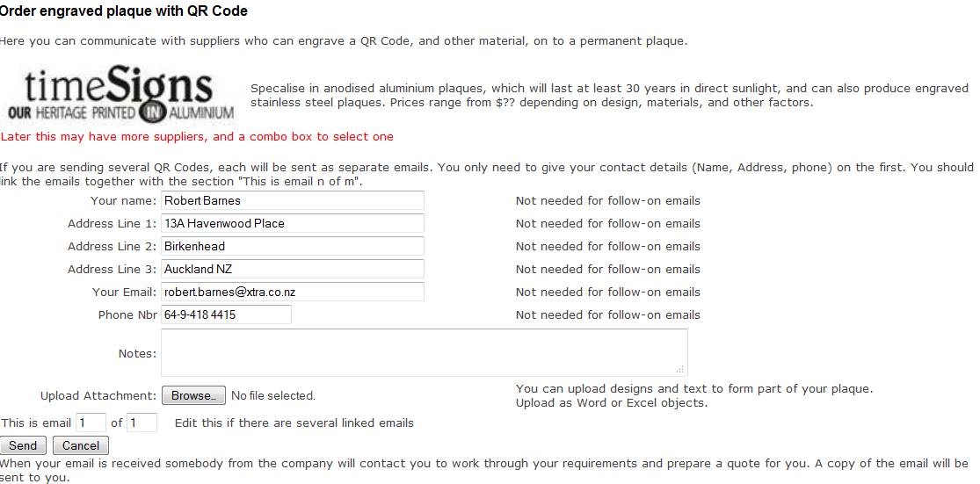Click the Address Line 3 field
Screen dimensions: 980x484
[x=293, y=269]
